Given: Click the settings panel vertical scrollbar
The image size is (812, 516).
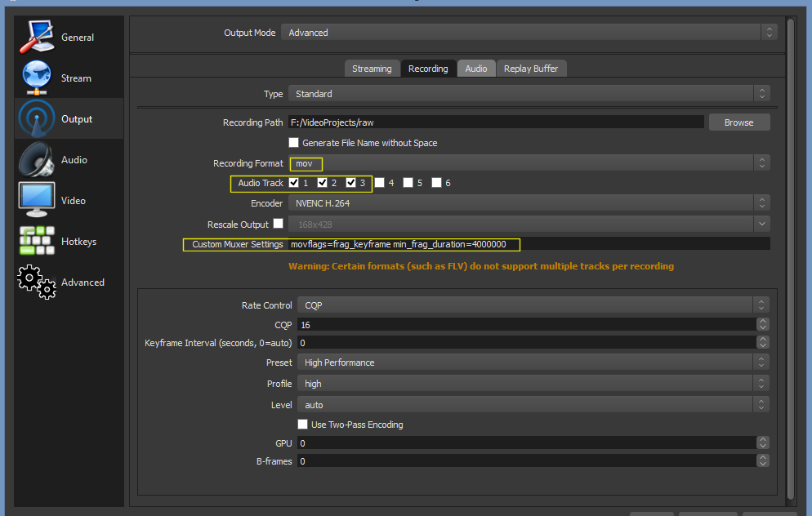Looking at the screenshot, I should pos(790,259).
